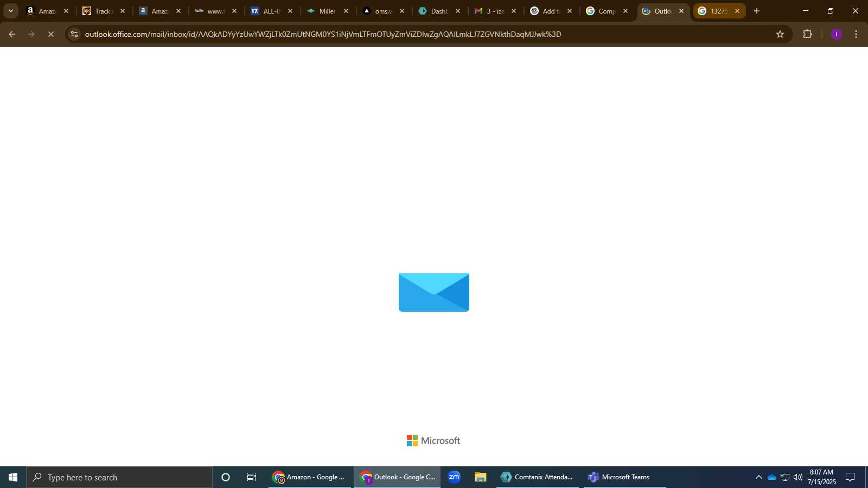
Task: Open Cortana circle icon on taskbar
Action: point(226,477)
